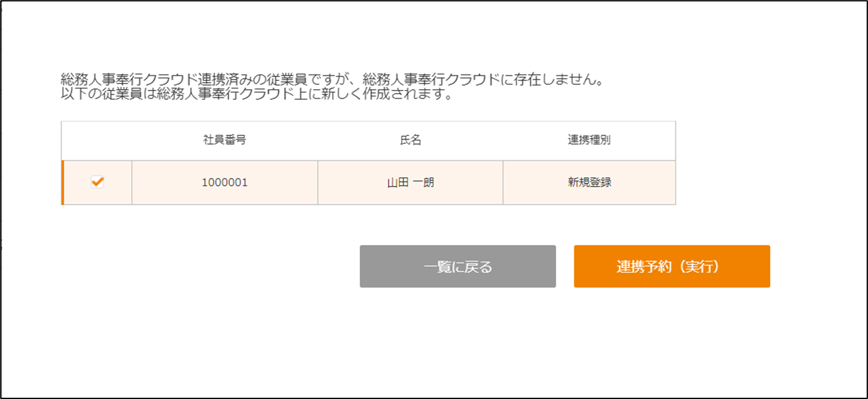Image resolution: width=868 pixels, height=399 pixels.
Task: Uncheck the checkbox for employee 1000001
Action: (x=97, y=182)
